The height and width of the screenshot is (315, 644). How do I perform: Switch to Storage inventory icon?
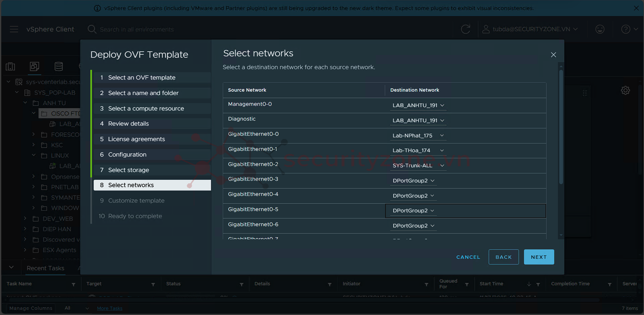[x=58, y=67]
